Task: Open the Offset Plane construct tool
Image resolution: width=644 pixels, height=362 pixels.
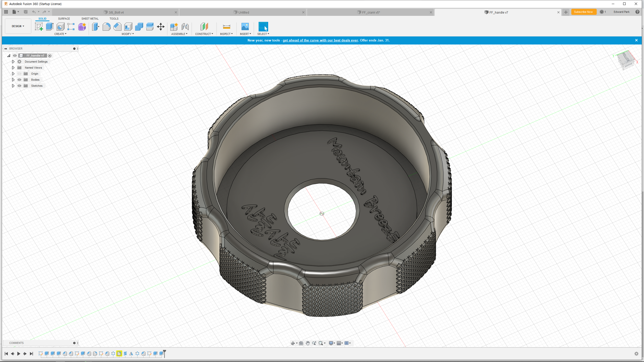Action: coord(204,26)
